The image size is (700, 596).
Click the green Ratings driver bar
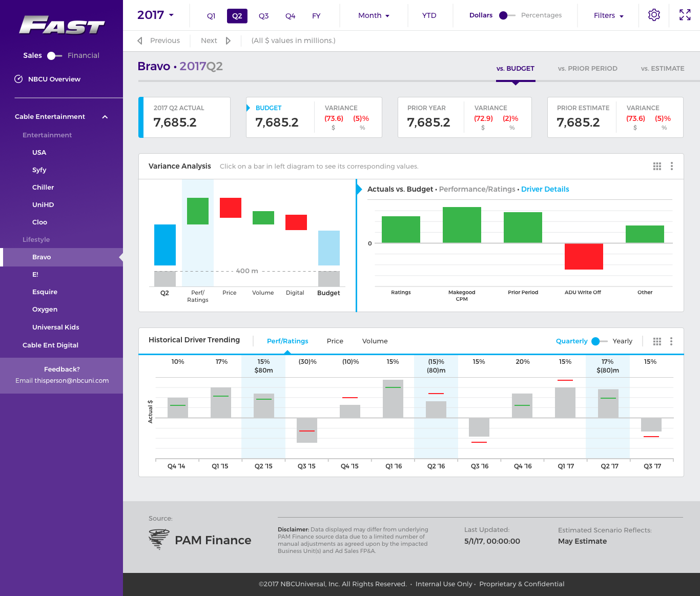tap(401, 230)
